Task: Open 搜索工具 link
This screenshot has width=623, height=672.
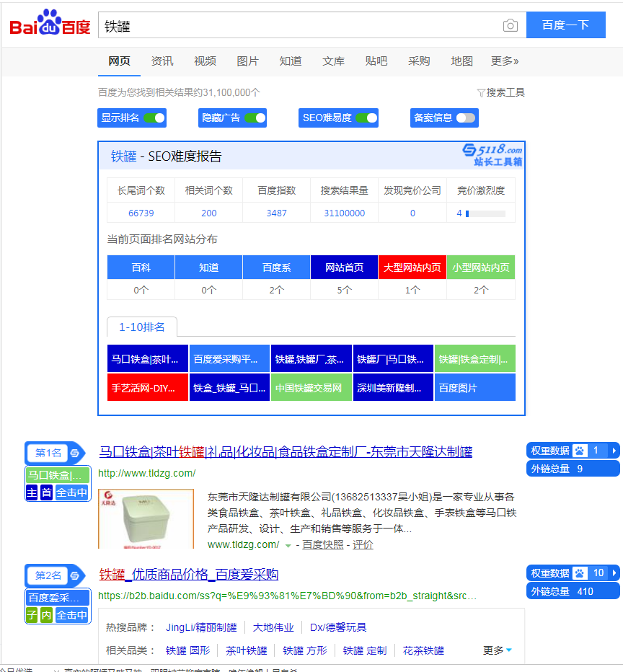Action: [x=505, y=92]
